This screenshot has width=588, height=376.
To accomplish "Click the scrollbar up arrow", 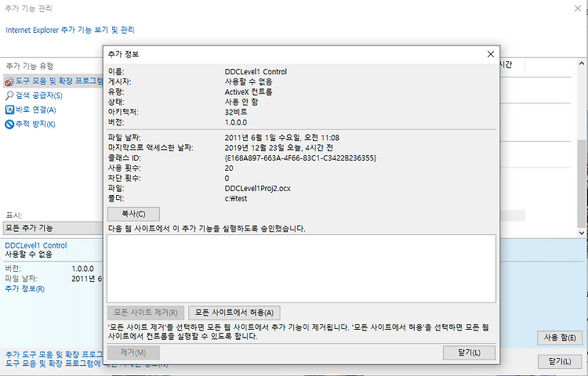I will coord(582,63).
